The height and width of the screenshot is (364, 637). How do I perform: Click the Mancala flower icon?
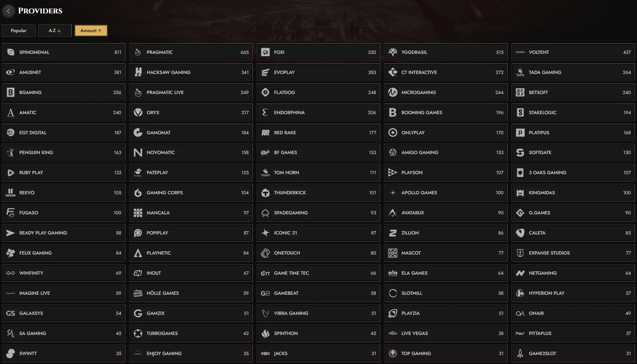click(x=138, y=213)
